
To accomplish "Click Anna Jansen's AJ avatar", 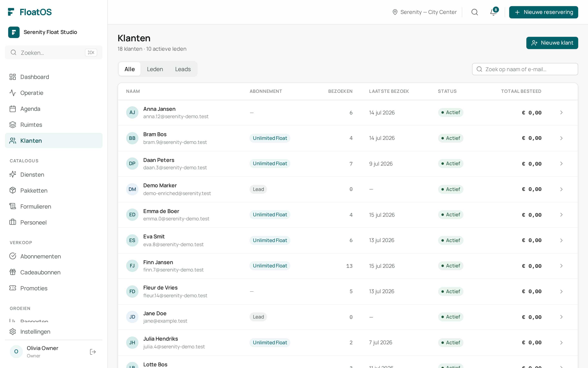I will (132, 112).
